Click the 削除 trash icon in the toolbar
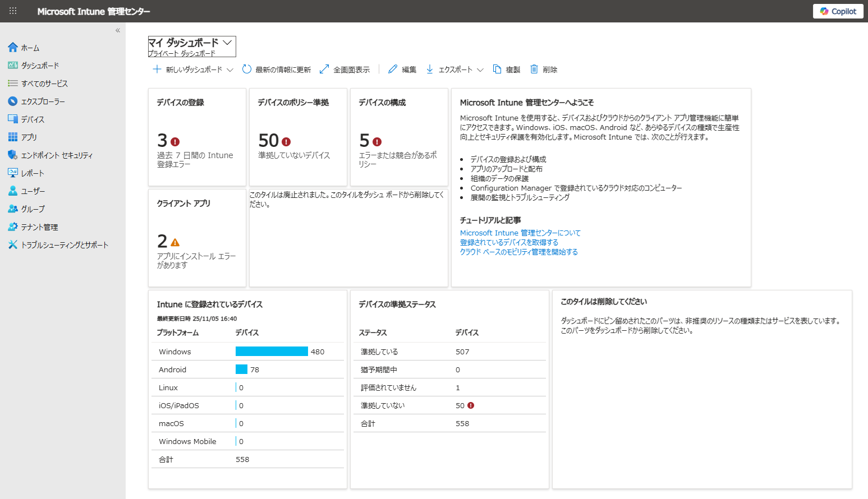Screen dimensions: 868x499 coord(534,70)
